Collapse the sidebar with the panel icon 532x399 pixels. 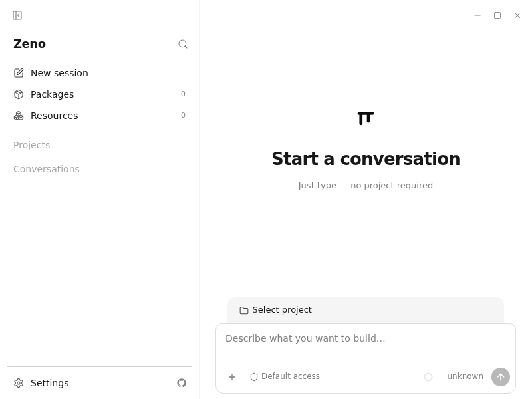[17, 15]
